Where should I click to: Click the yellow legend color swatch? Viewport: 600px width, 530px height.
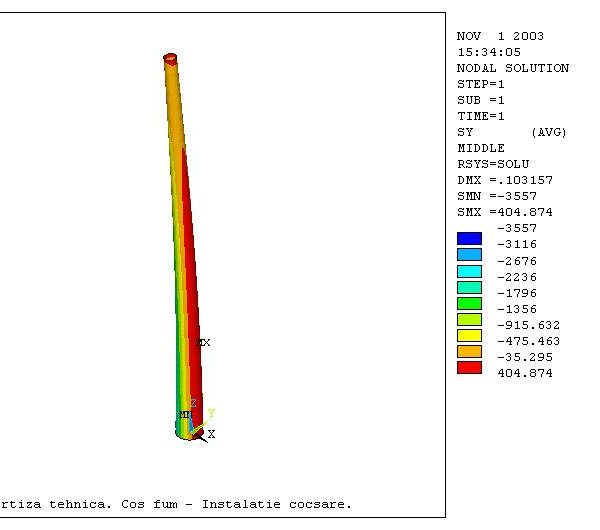(469, 335)
